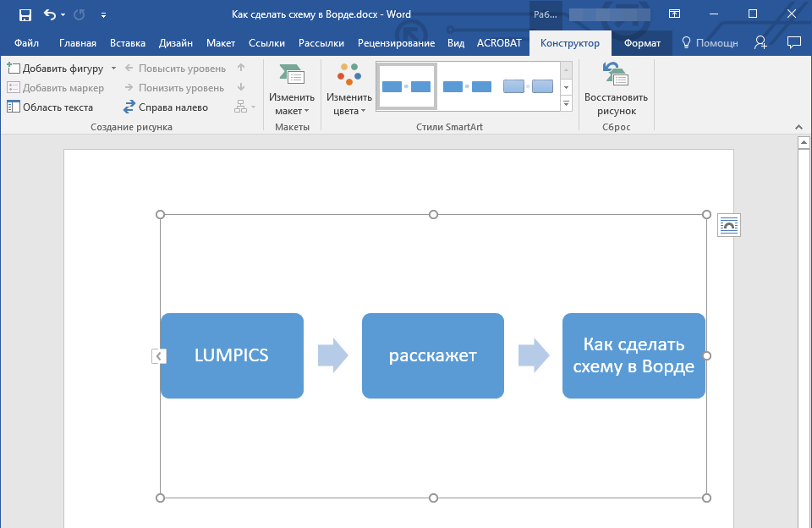Click the Восстановить рисунок reset icon
Image resolution: width=812 pixels, height=528 pixels.
click(x=615, y=75)
